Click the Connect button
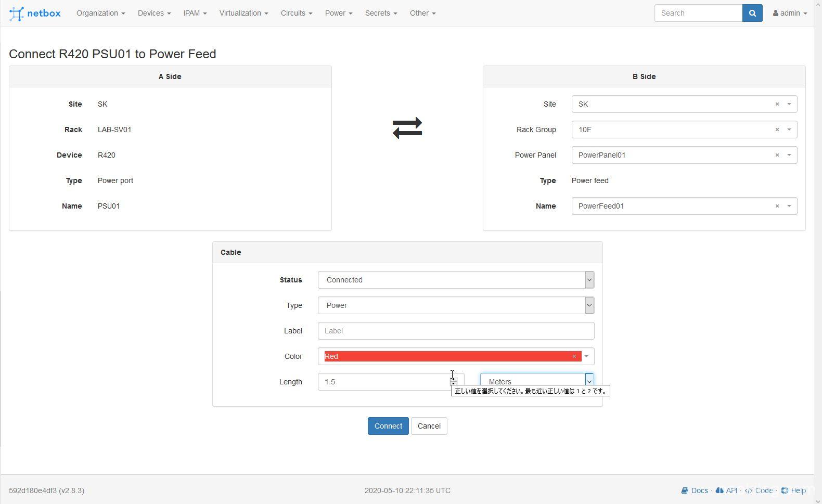The image size is (822, 504). point(388,426)
